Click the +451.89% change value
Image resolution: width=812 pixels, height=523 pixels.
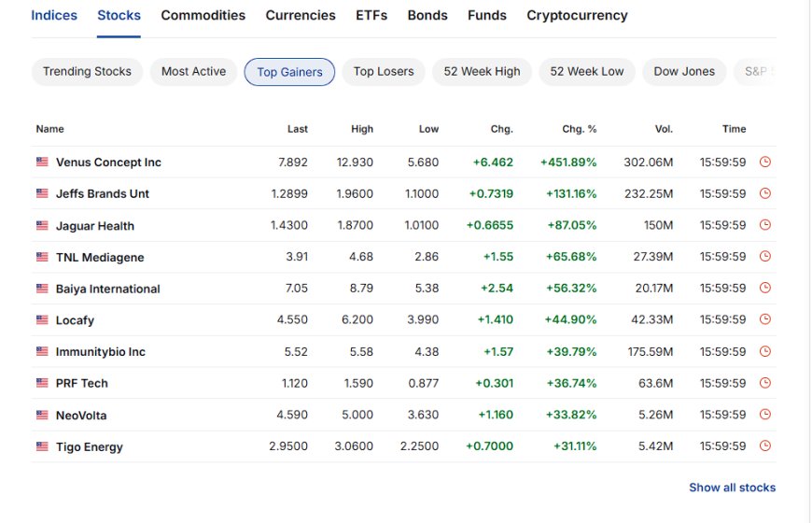[568, 163]
